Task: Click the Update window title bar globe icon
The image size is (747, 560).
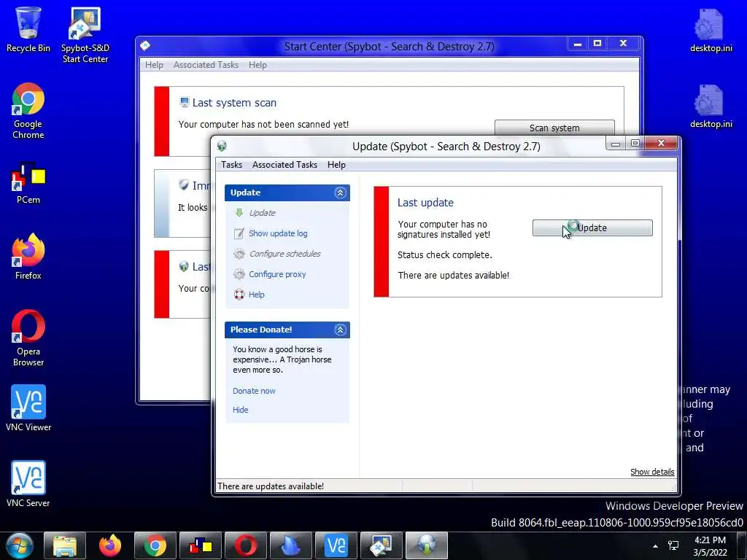Action: tap(222, 146)
